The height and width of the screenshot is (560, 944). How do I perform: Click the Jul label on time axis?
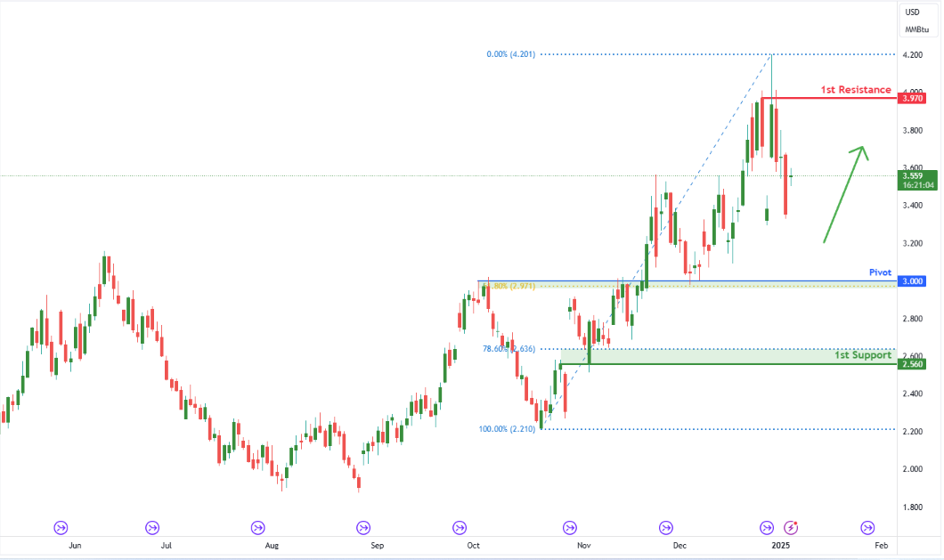(167, 546)
